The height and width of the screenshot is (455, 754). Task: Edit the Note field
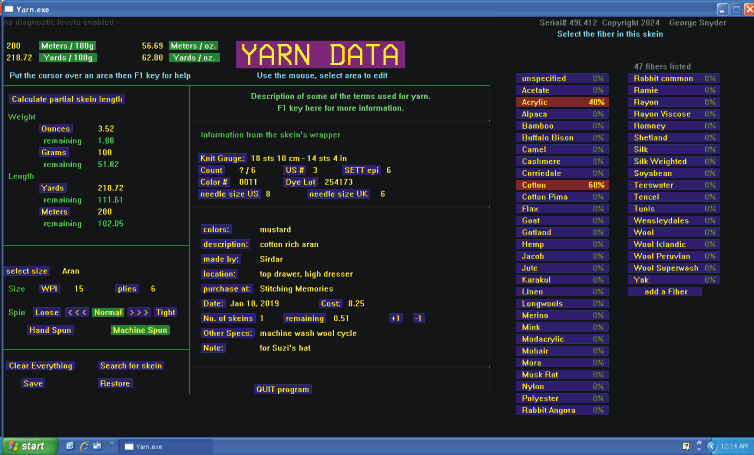pyautogui.click(x=213, y=348)
